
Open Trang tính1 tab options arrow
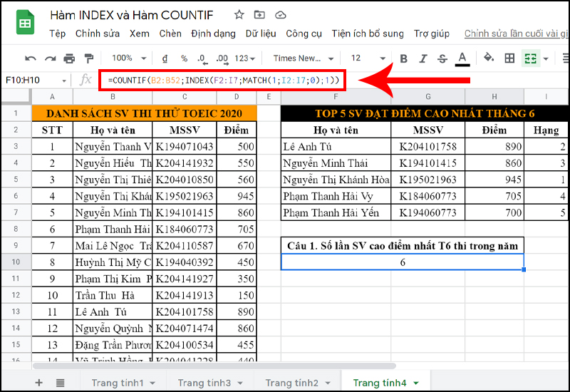click(152, 383)
